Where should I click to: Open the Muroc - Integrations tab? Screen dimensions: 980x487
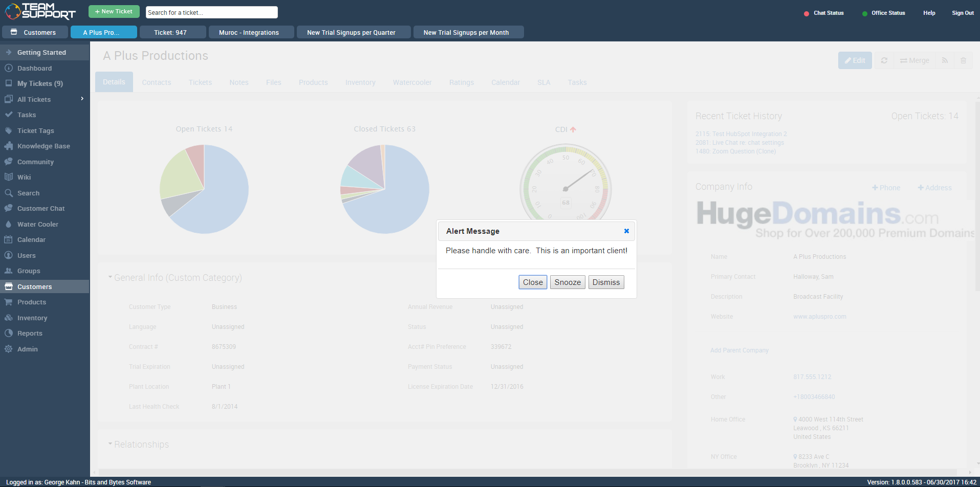[251, 32]
